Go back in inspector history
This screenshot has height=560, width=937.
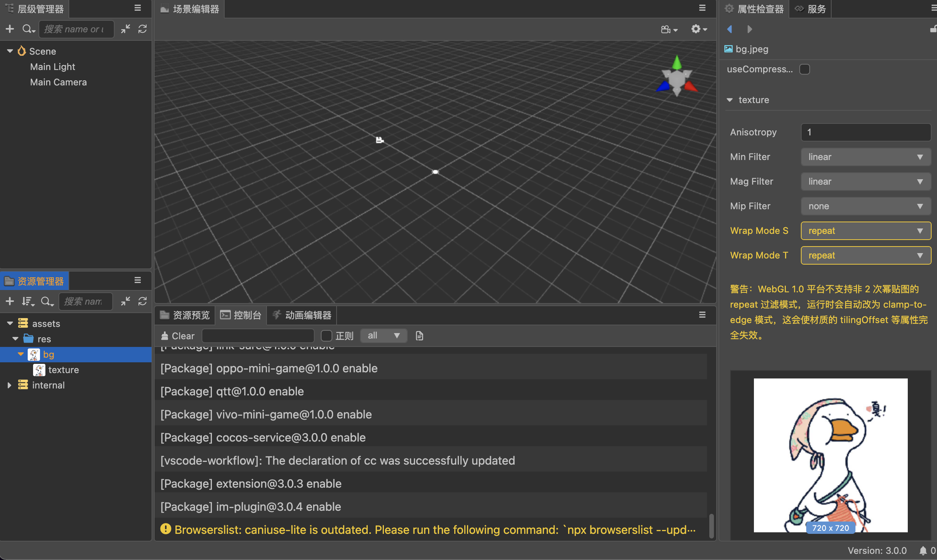[730, 29]
